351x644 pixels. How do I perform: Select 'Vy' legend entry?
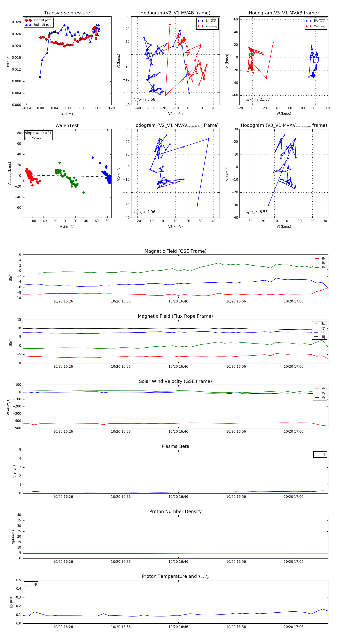(320, 393)
